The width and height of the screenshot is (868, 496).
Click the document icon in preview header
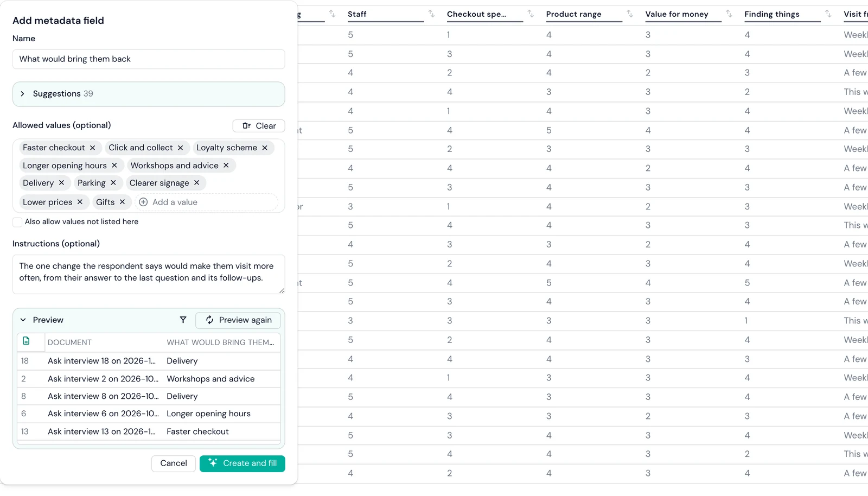pyautogui.click(x=26, y=341)
